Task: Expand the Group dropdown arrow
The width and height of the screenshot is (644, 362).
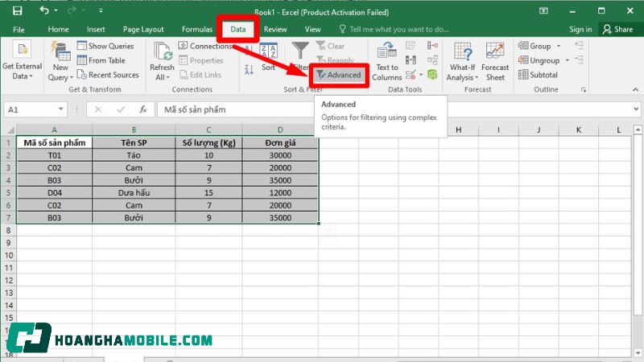Action: pos(559,46)
